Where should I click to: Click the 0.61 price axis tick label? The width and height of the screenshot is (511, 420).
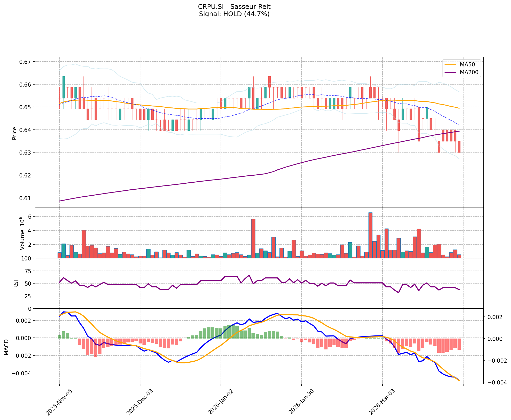[25, 198]
